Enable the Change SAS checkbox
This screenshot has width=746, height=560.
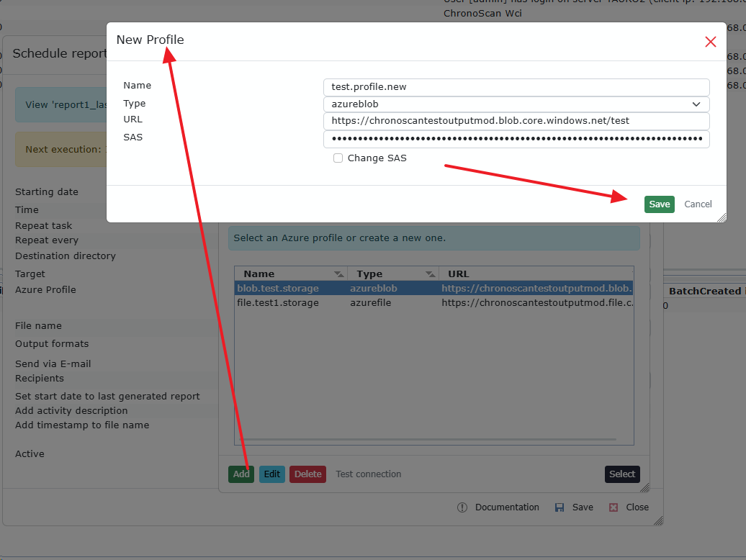coord(338,158)
